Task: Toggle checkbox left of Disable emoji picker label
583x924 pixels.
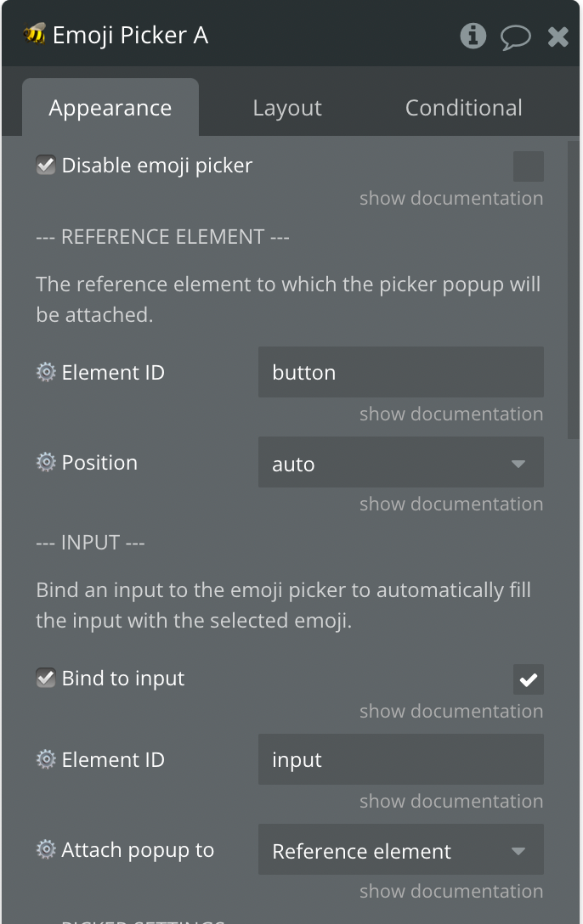Action: pyautogui.click(x=46, y=166)
